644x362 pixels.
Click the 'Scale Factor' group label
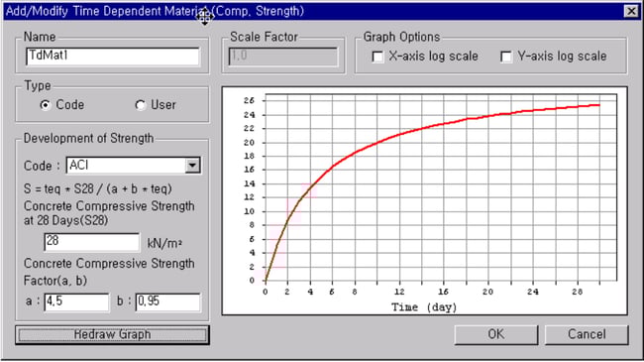pyautogui.click(x=264, y=37)
